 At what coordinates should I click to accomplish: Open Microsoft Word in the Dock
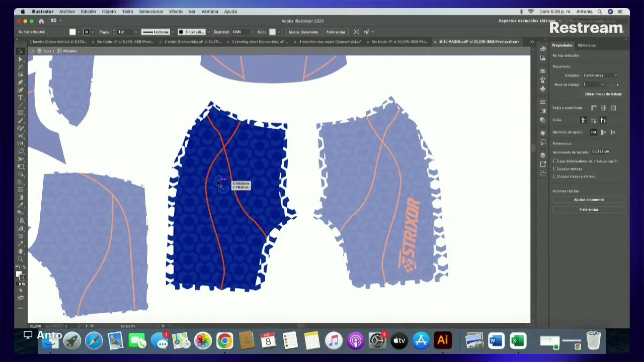point(496,341)
